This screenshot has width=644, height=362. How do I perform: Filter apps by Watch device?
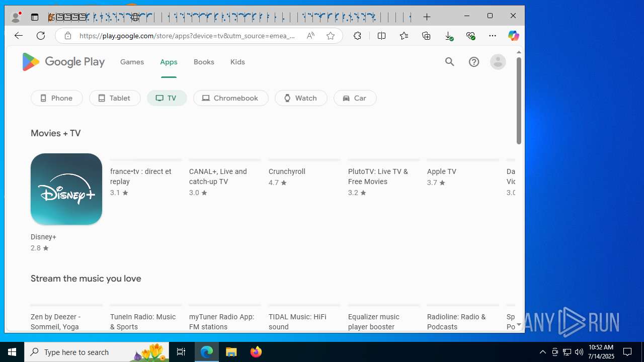(301, 98)
